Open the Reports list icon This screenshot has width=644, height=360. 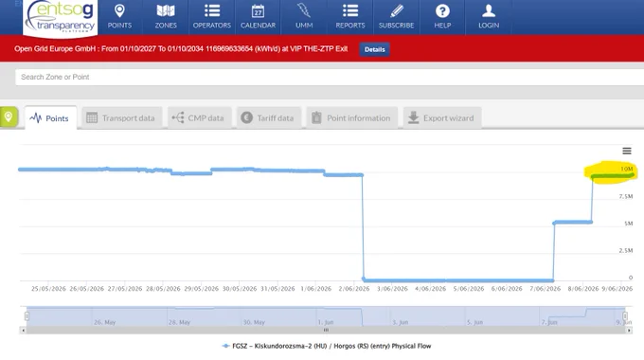(350, 11)
